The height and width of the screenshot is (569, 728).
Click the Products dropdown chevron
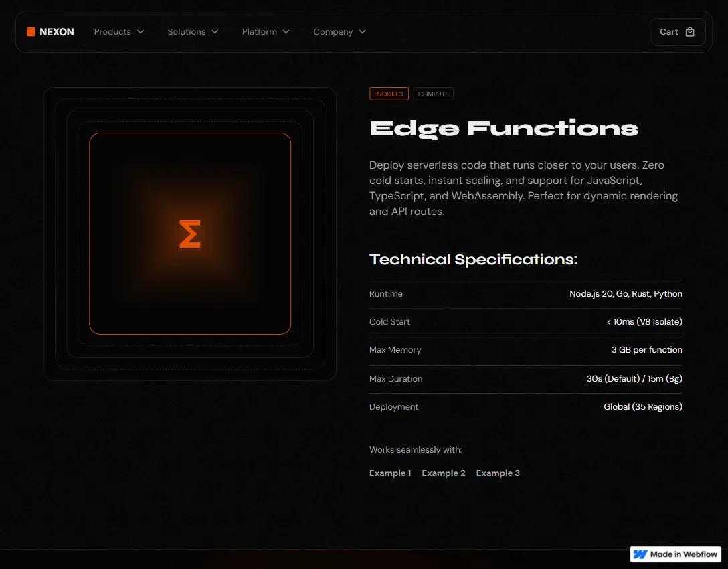click(141, 31)
